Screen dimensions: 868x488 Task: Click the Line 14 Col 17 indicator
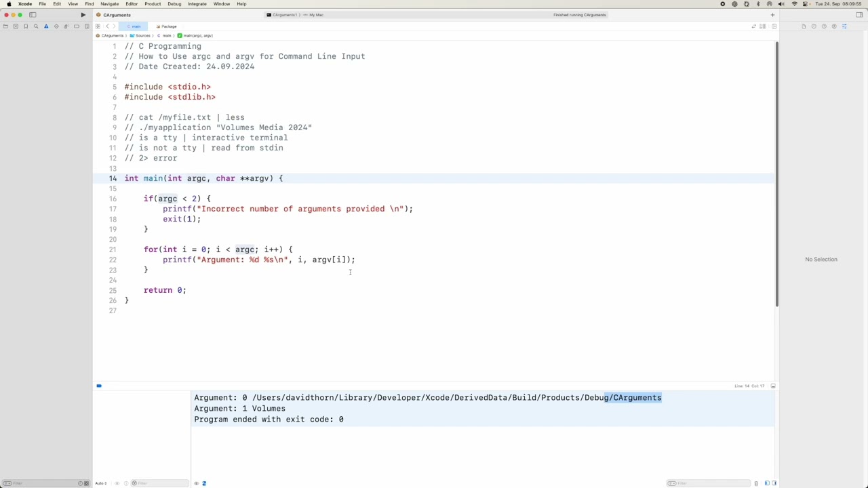[x=749, y=386]
